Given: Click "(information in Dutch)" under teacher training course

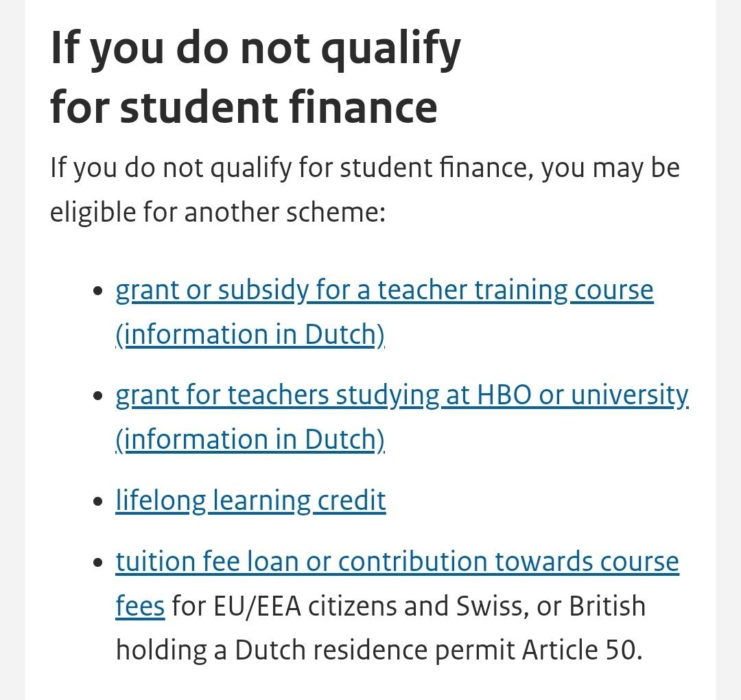Looking at the screenshot, I should (250, 335).
